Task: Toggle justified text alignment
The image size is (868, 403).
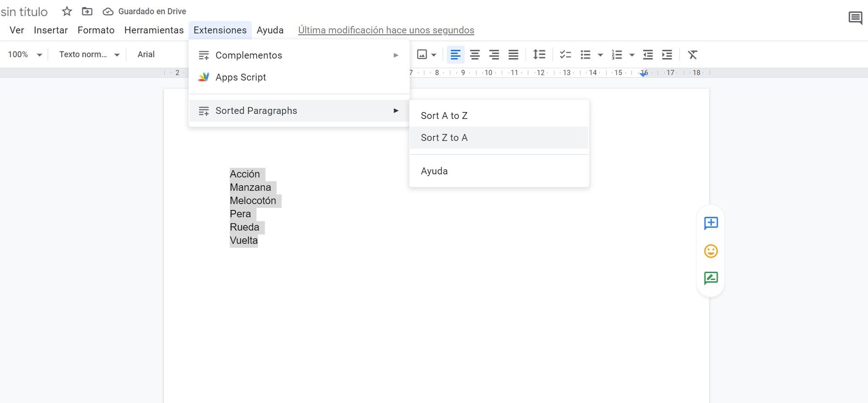Action: [513, 55]
